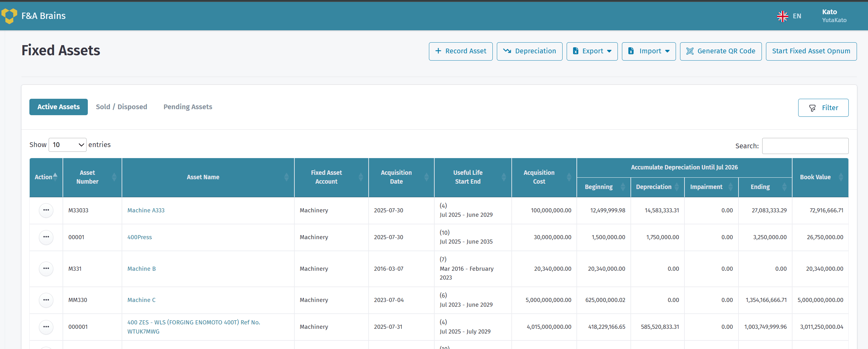The width and height of the screenshot is (868, 349).
Task: Sort by Useful Life Start End column
Action: pos(504,177)
